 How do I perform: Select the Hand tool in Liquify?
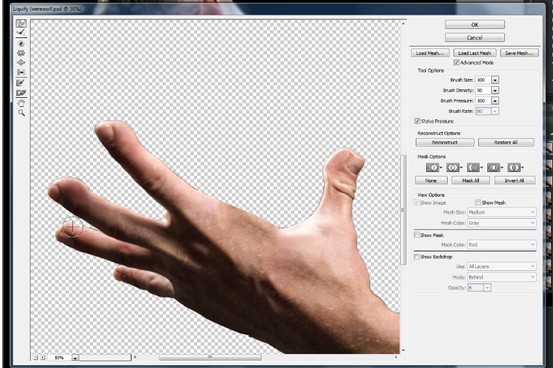[x=21, y=103]
